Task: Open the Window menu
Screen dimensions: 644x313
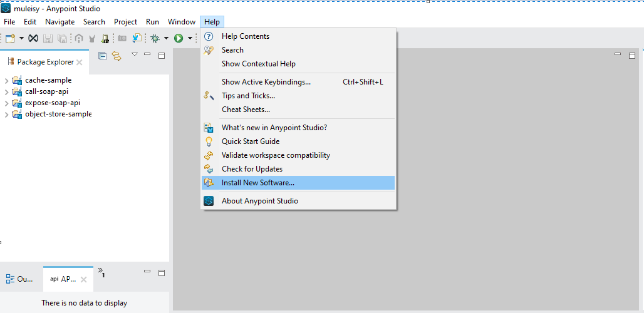Action: 182,22
